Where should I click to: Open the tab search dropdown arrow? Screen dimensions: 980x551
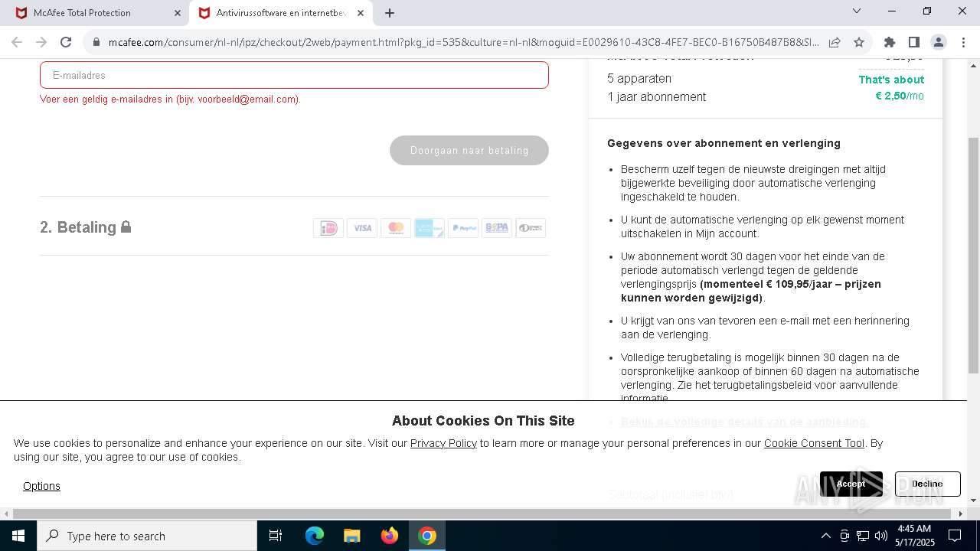pos(857,11)
